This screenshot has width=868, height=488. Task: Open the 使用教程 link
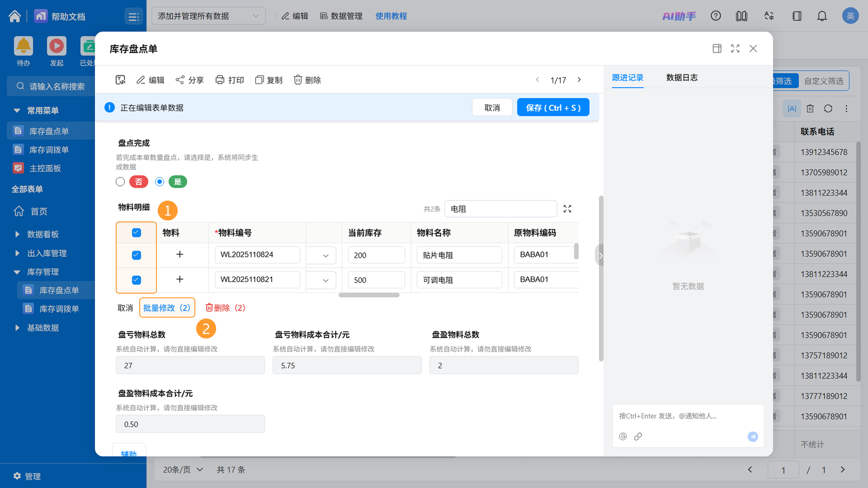(x=391, y=16)
